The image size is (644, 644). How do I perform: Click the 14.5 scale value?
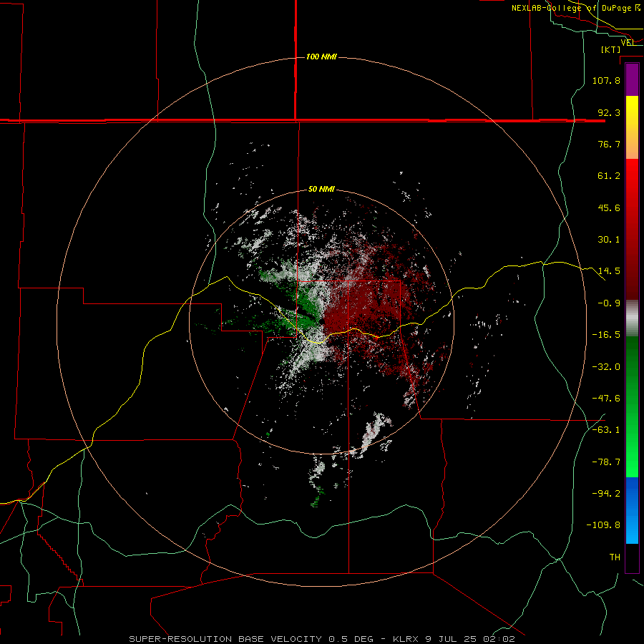pos(609,271)
